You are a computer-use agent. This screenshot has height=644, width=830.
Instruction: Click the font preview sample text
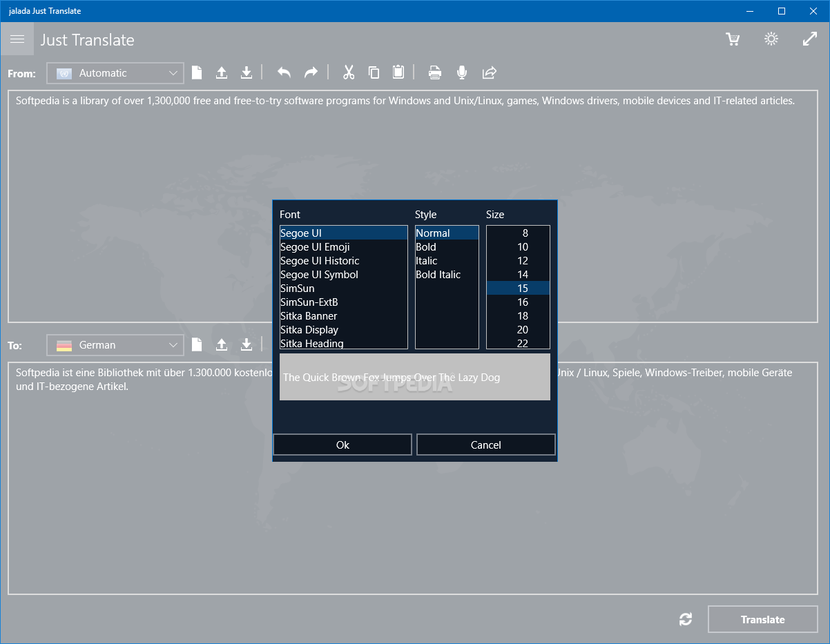tap(392, 378)
